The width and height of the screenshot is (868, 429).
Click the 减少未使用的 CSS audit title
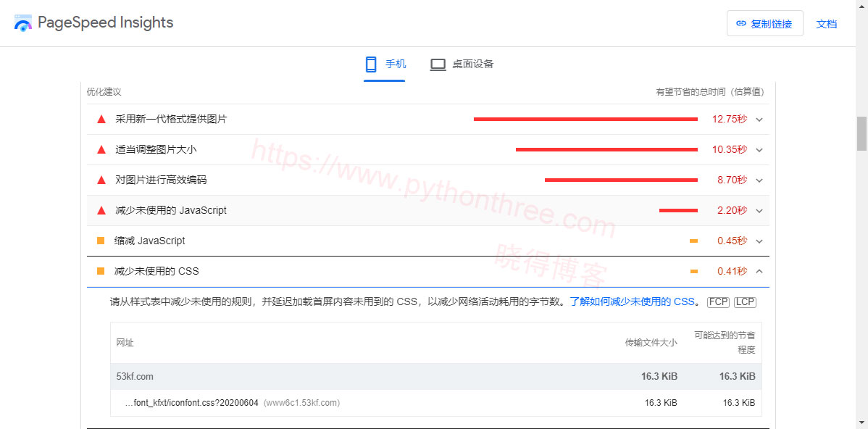click(156, 271)
